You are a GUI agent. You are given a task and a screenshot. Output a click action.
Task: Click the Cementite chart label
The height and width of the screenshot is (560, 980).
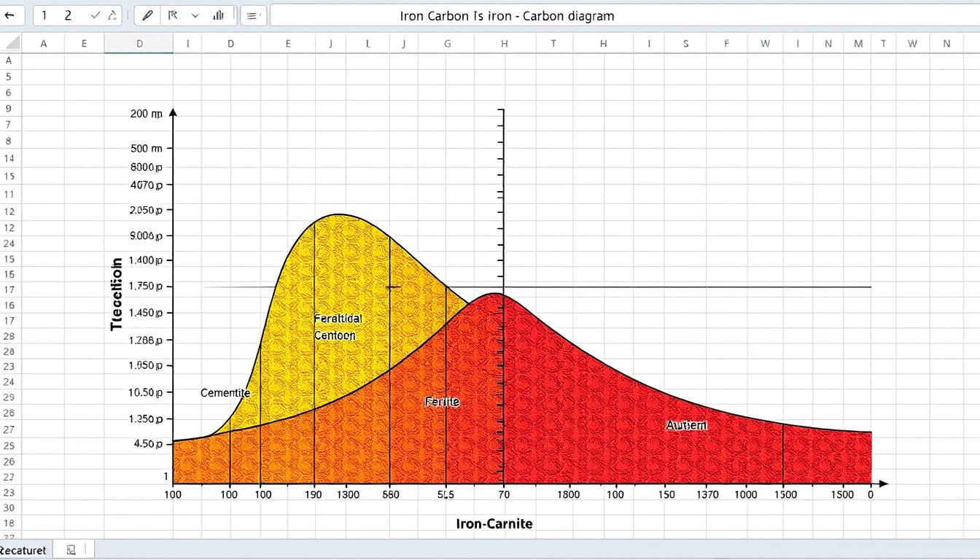coord(225,393)
